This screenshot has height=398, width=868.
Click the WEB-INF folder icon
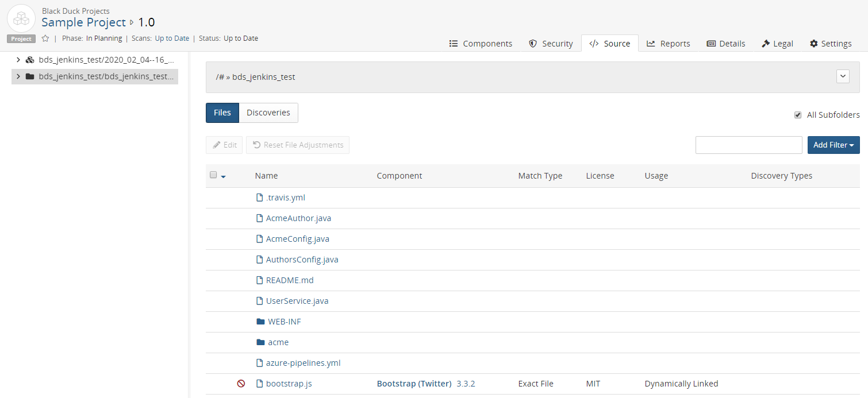pyautogui.click(x=260, y=322)
